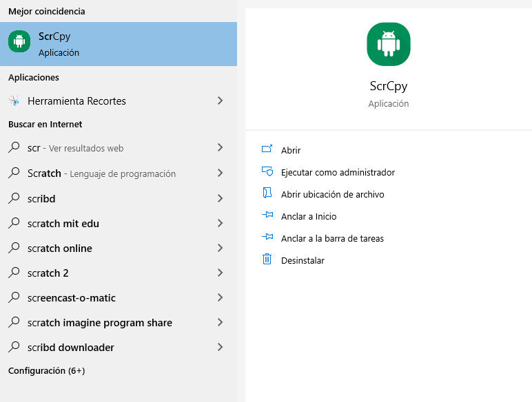This screenshot has height=402, width=532.
Task: Click the ScrCpy Android icon in best match
Action: coord(19,41)
